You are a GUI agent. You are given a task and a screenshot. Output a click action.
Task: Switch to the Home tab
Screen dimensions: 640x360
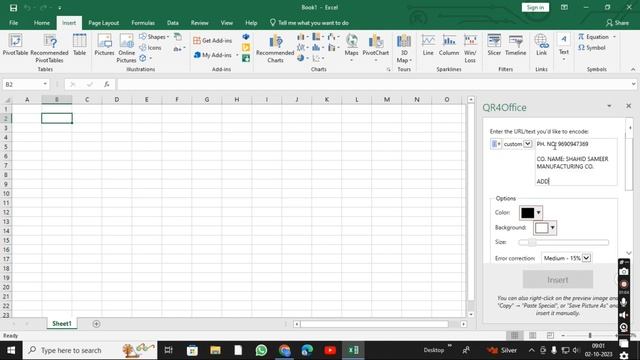coord(42,23)
